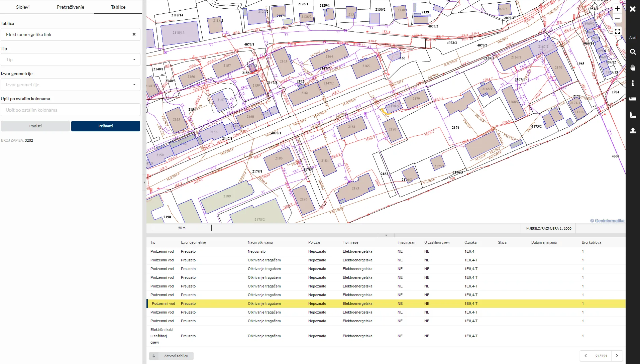Click the 1E0,4 Oznaka cell
Image resolution: width=640 pixels, height=364 pixels.
click(x=469, y=251)
